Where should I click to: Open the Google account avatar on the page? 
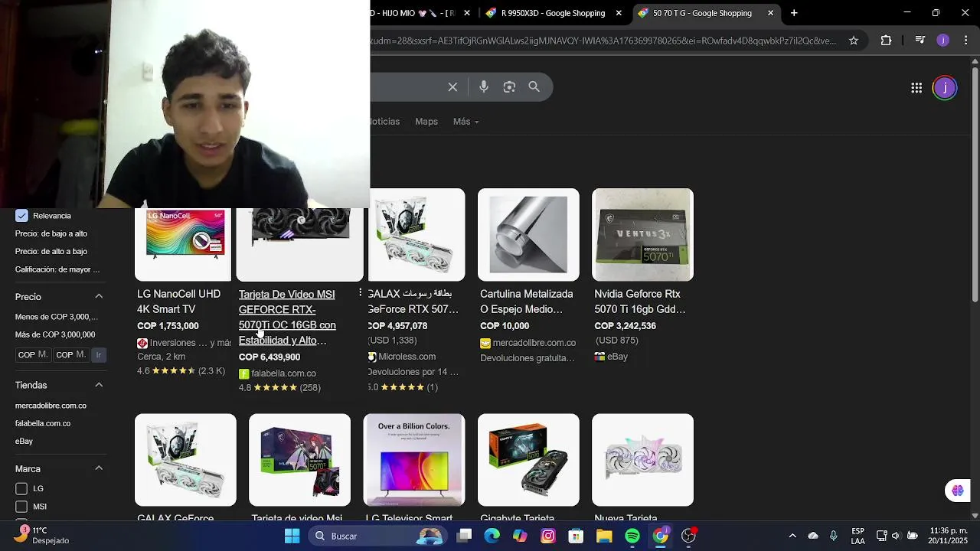point(945,88)
